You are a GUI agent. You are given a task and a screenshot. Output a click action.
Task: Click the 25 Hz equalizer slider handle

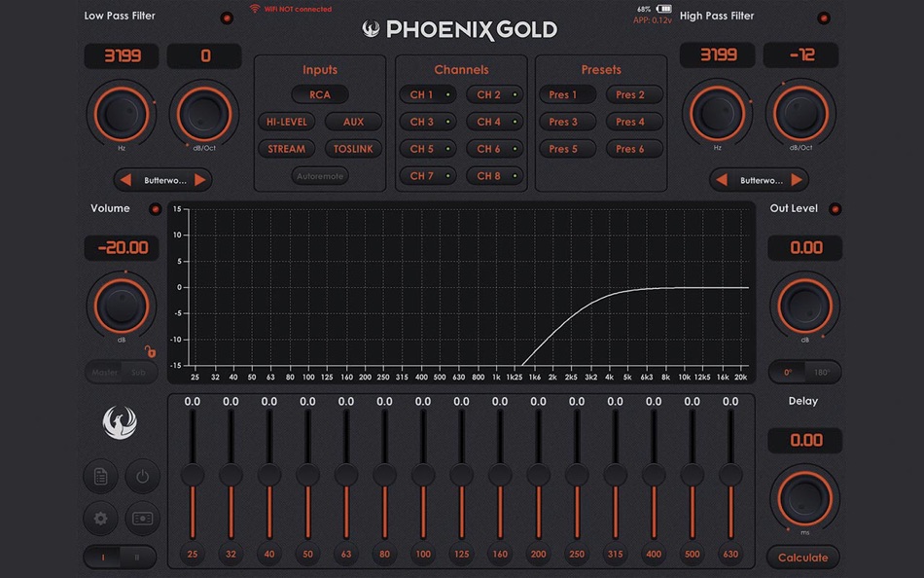tap(193, 475)
